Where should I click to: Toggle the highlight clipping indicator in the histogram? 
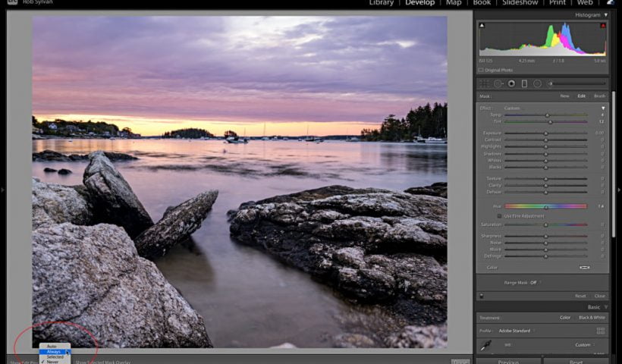pyautogui.click(x=603, y=26)
